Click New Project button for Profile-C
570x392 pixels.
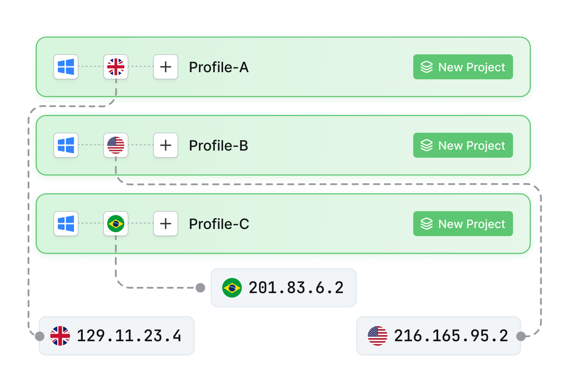463,224
